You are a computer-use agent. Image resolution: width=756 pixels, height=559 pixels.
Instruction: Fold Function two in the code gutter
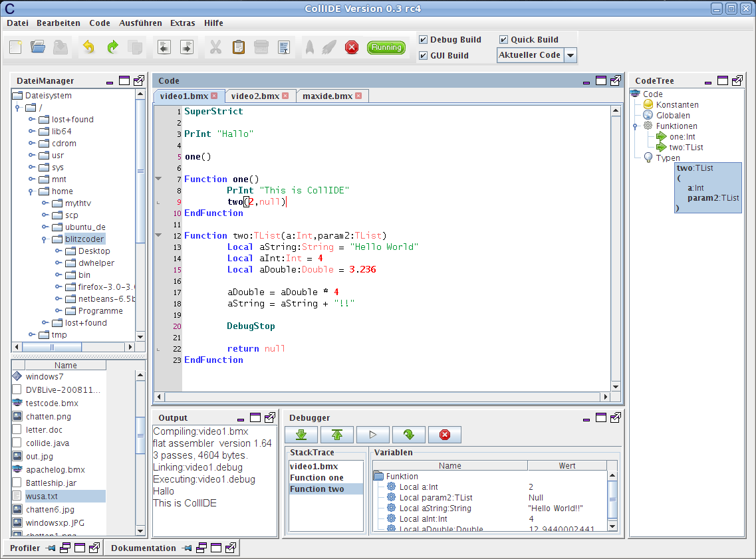(158, 235)
